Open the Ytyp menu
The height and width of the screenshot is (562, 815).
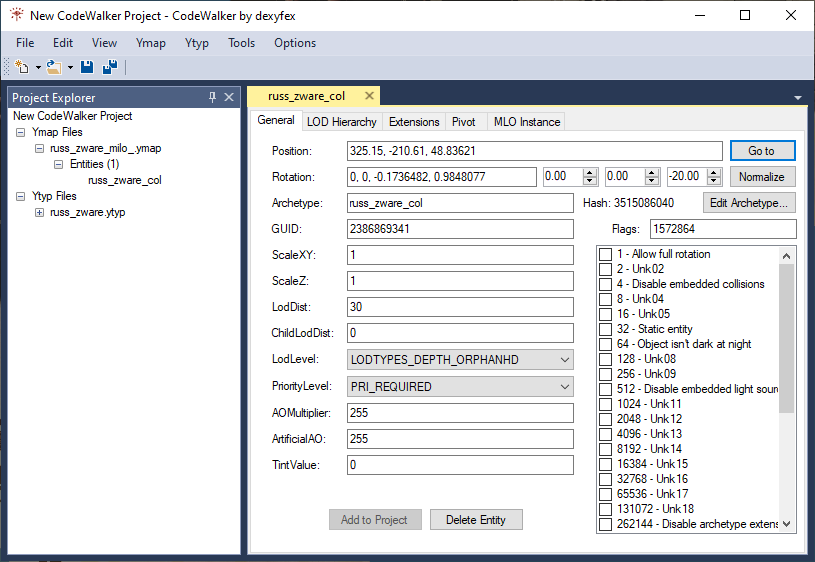point(196,43)
